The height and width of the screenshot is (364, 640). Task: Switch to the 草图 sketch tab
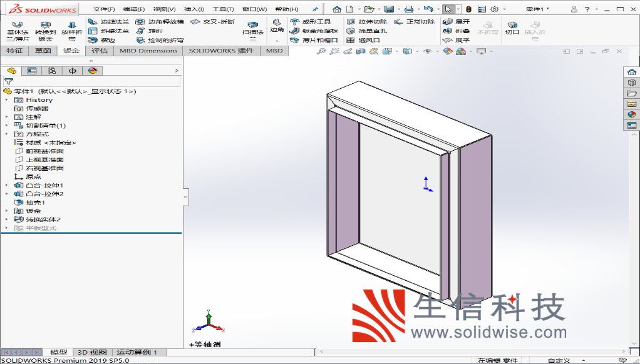43,51
